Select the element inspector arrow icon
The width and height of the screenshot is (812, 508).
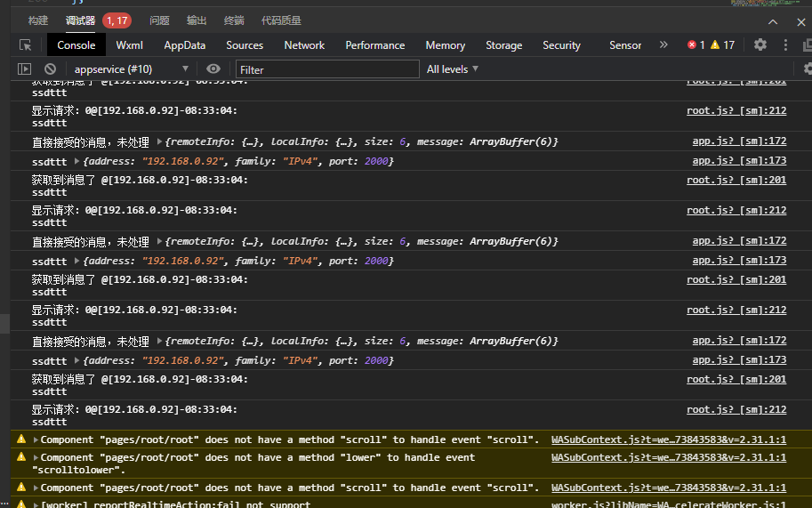tap(26, 45)
